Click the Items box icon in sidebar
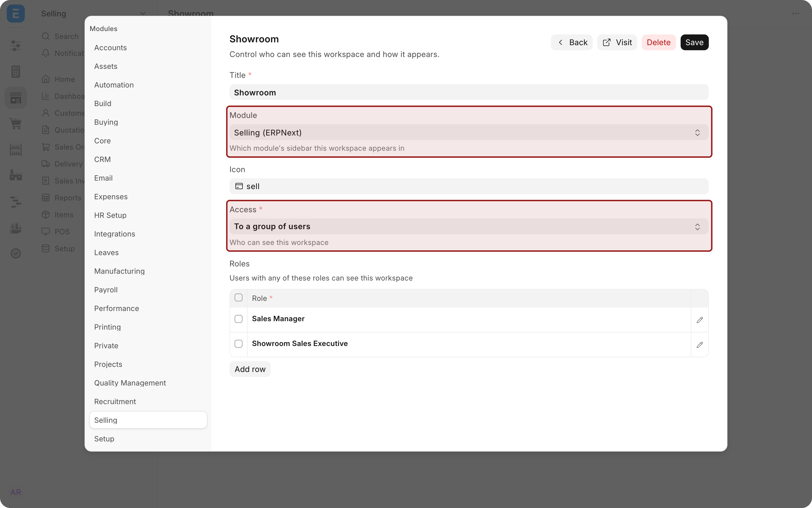The width and height of the screenshot is (812, 508). pyautogui.click(x=46, y=214)
